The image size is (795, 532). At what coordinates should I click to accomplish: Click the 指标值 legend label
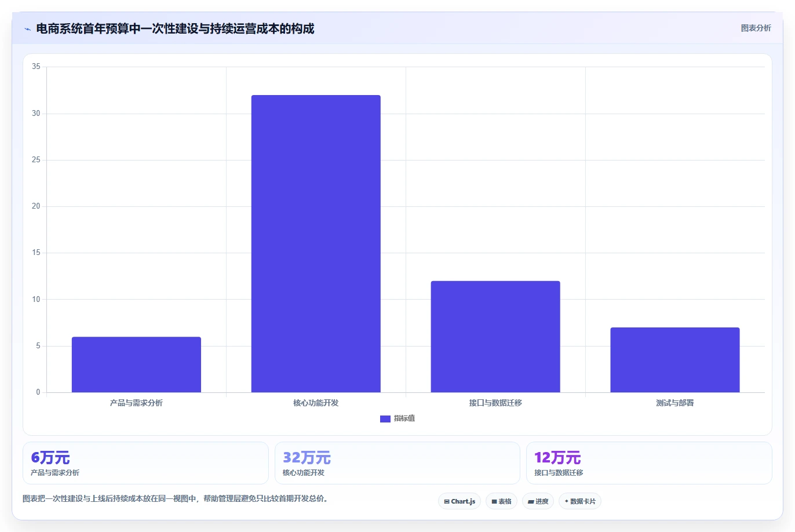click(404, 418)
